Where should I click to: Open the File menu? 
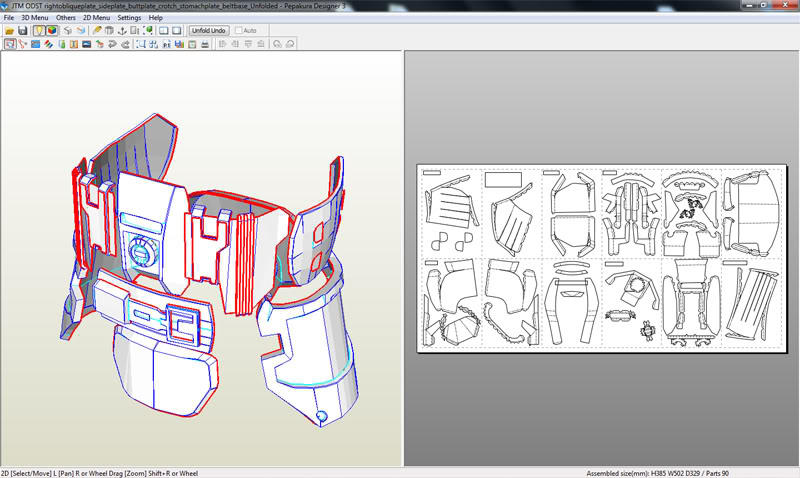click(9, 17)
